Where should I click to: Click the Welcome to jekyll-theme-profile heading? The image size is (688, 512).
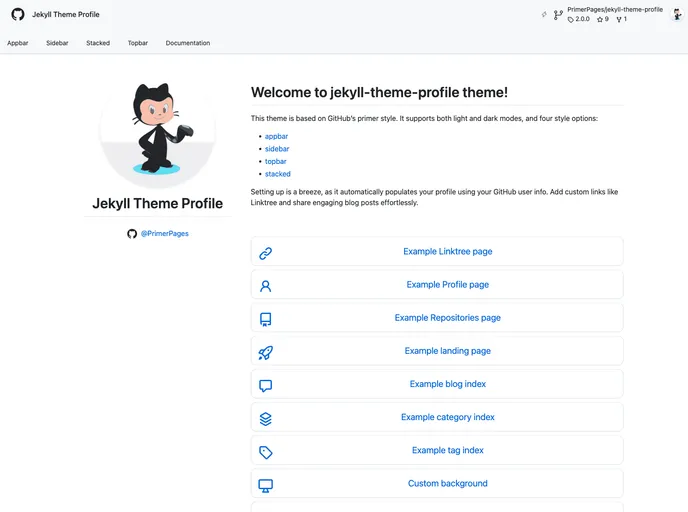point(379,93)
